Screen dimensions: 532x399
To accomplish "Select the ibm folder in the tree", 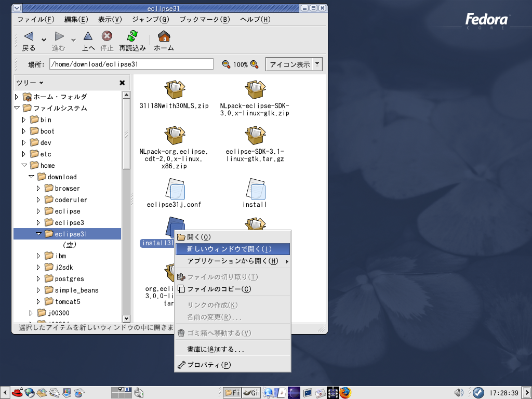I will pyautogui.click(x=56, y=256).
